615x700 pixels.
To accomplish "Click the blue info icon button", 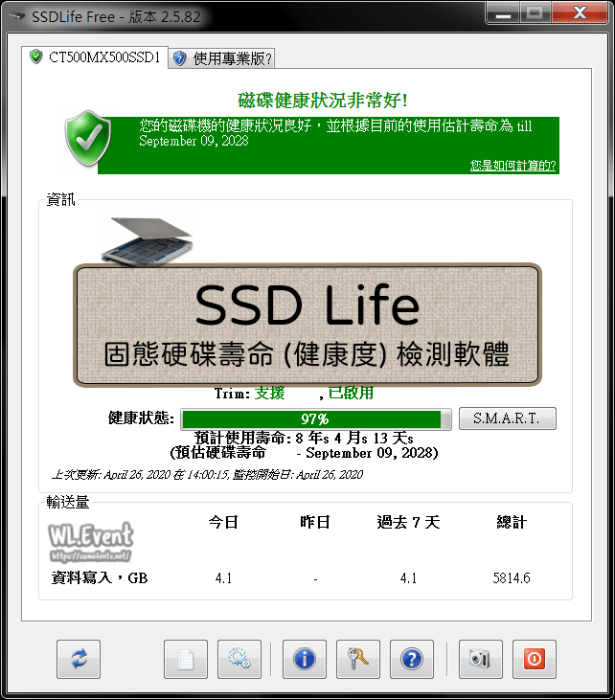I will [x=305, y=659].
